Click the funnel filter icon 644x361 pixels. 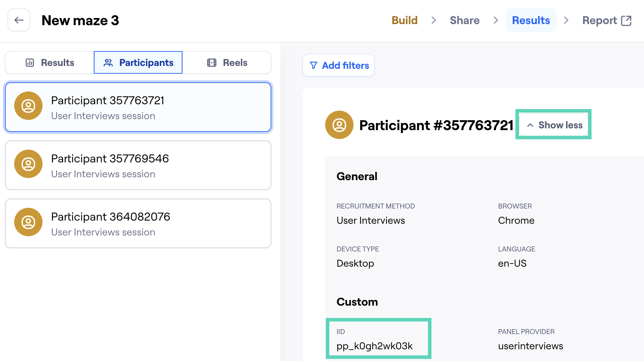313,65
